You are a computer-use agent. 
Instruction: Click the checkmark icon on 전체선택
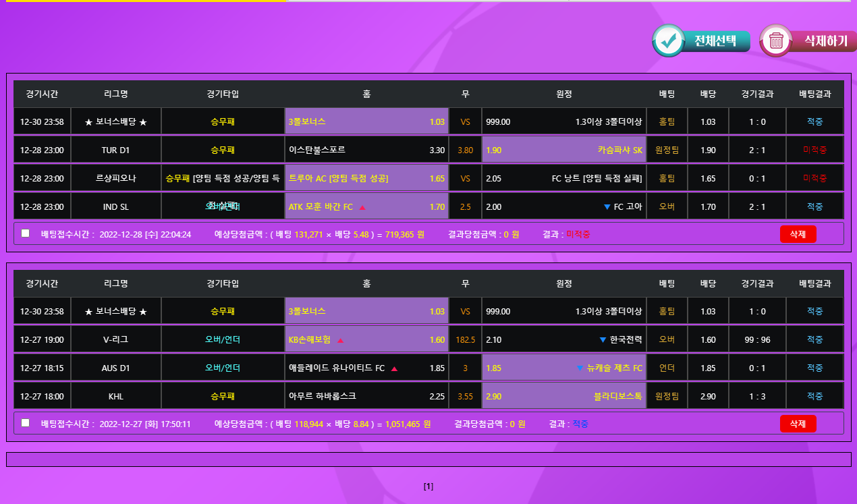click(669, 40)
